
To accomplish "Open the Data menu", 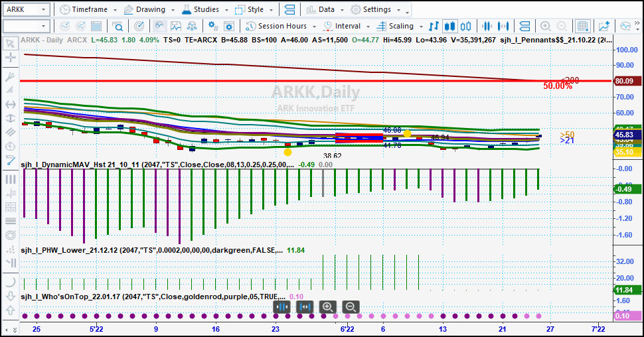I will (321, 9).
